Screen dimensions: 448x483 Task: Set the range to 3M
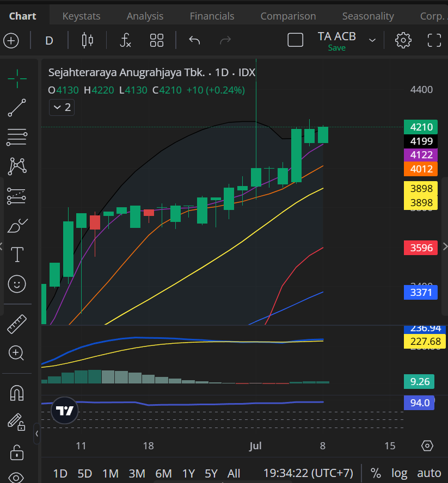[137, 473]
